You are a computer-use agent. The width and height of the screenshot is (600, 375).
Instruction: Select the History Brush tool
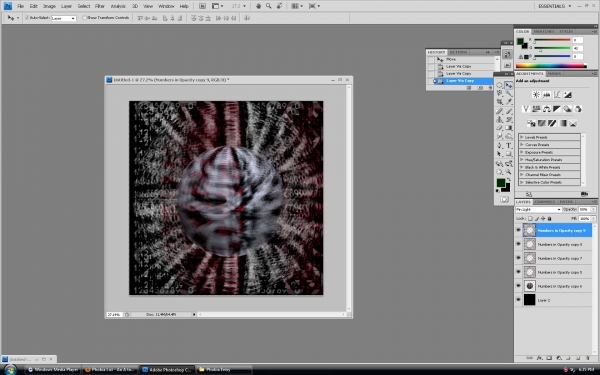(x=509, y=119)
